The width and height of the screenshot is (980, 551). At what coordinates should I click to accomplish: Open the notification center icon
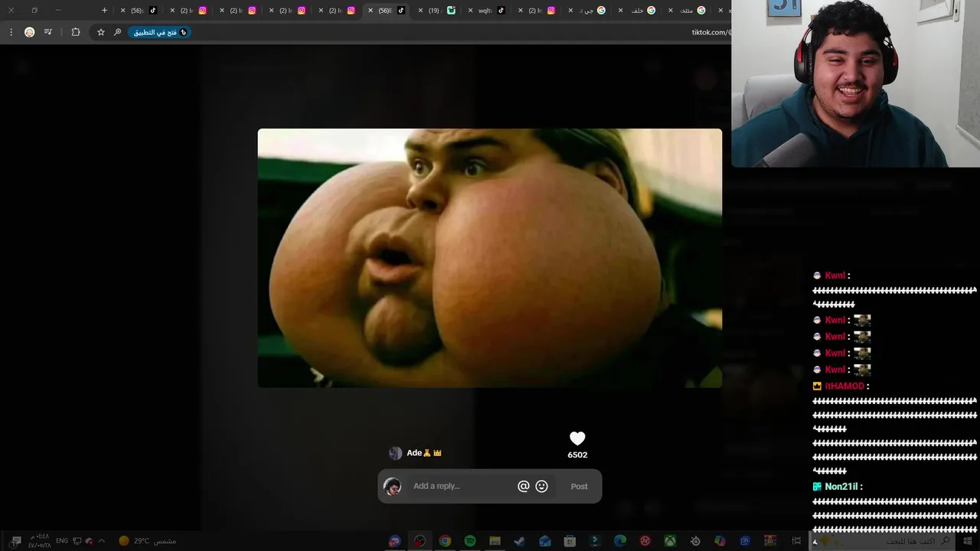click(x=16, y=541)
